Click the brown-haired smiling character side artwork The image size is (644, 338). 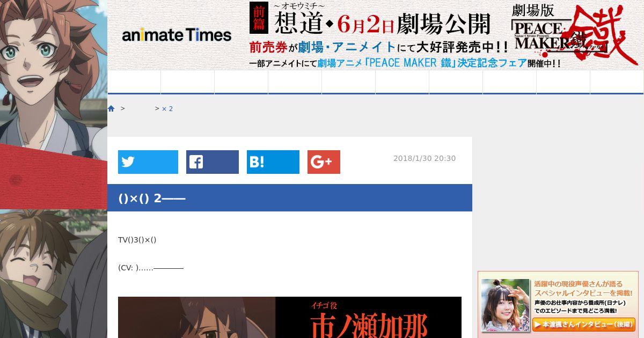coord(54,274)
